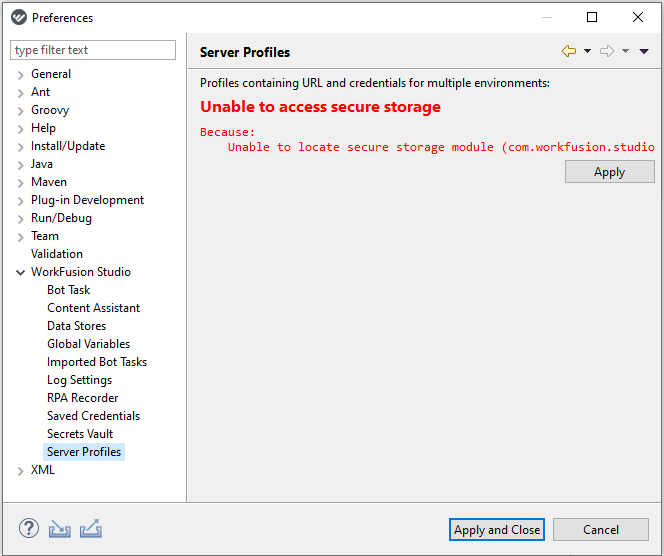
Task: Expand the XML preferences node
Action: tap(20, 471)
